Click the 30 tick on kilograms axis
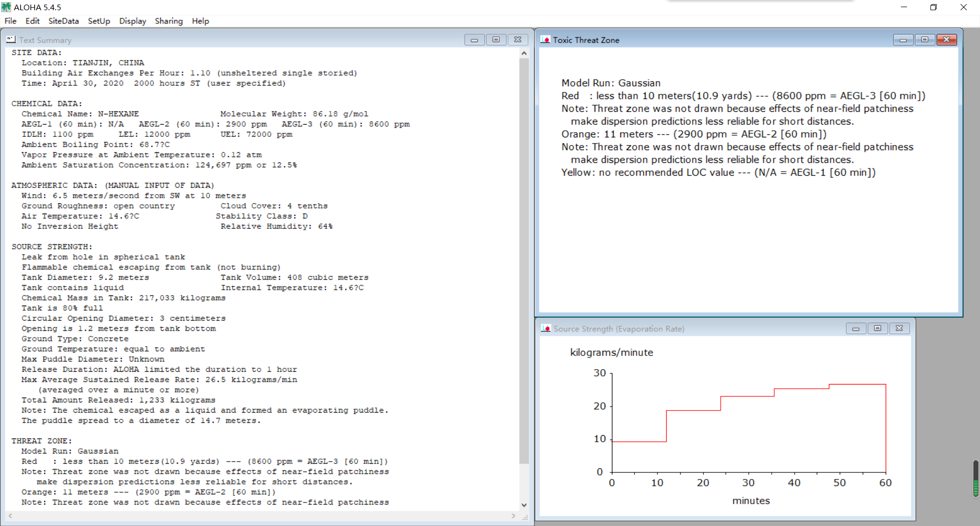Image resolution: width=980 pixels, height=526 pixels. [x=600, y=373]
